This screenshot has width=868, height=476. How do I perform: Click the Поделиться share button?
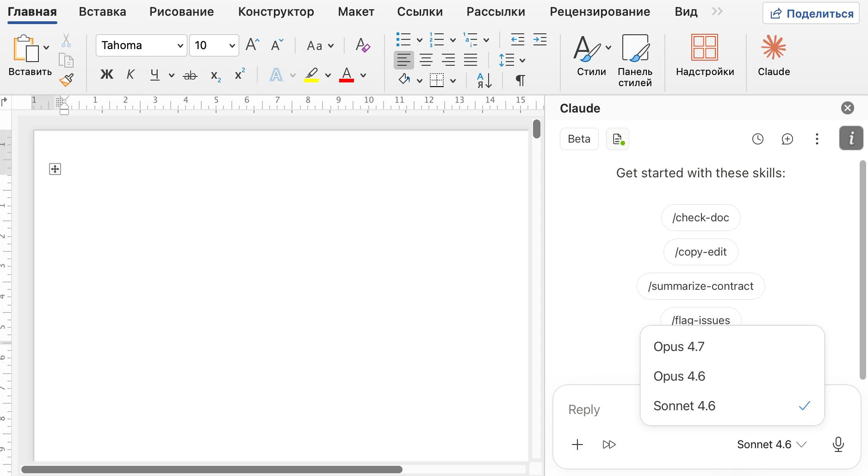811,13
